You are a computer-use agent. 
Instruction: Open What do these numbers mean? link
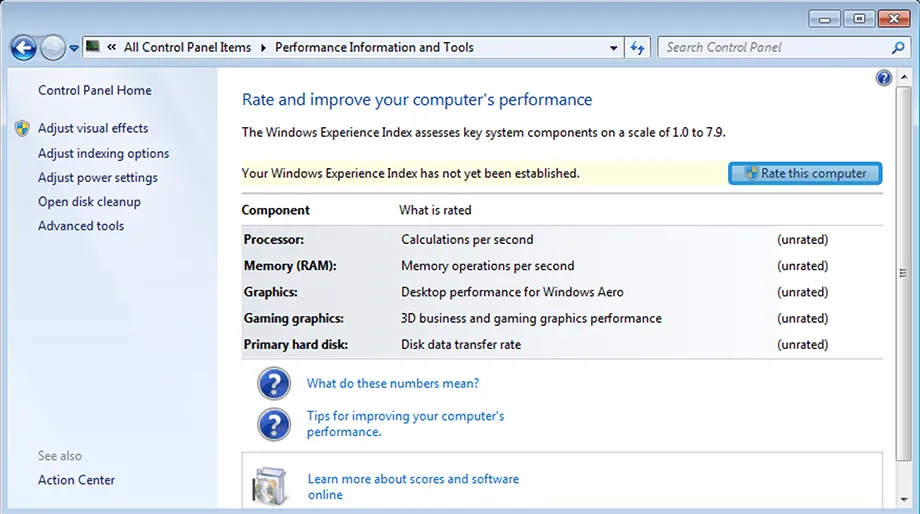pyautogui.click(x=393, y=383)
